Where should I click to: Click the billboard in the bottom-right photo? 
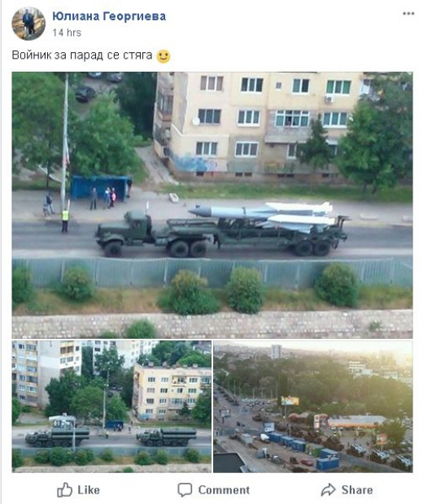point(290,401)
